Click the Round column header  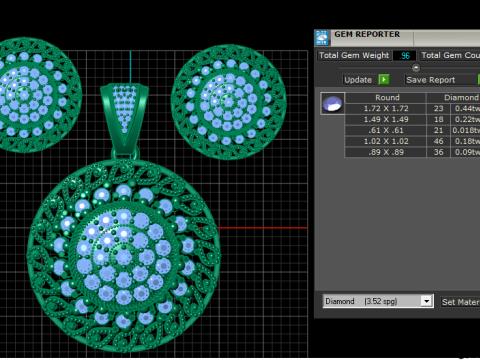coord(387,98)
